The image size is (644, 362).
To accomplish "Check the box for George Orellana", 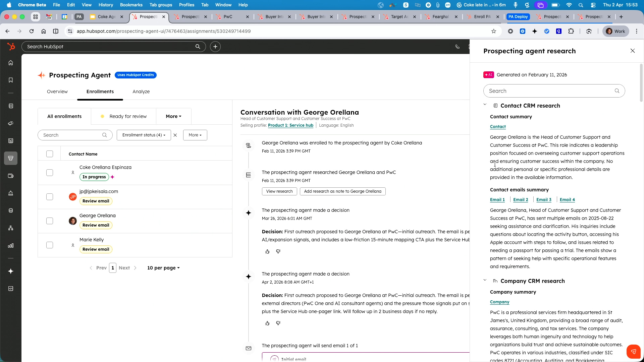I will (50, 221).
